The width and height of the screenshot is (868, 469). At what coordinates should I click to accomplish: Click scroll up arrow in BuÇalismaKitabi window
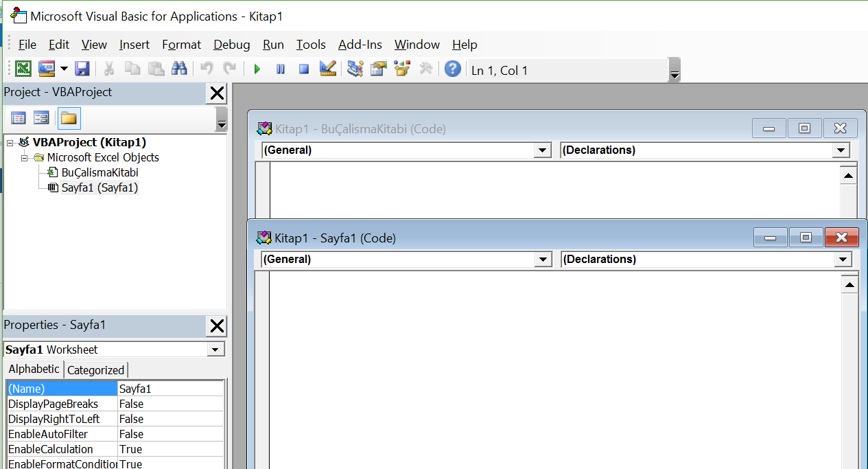pos(848,176)
